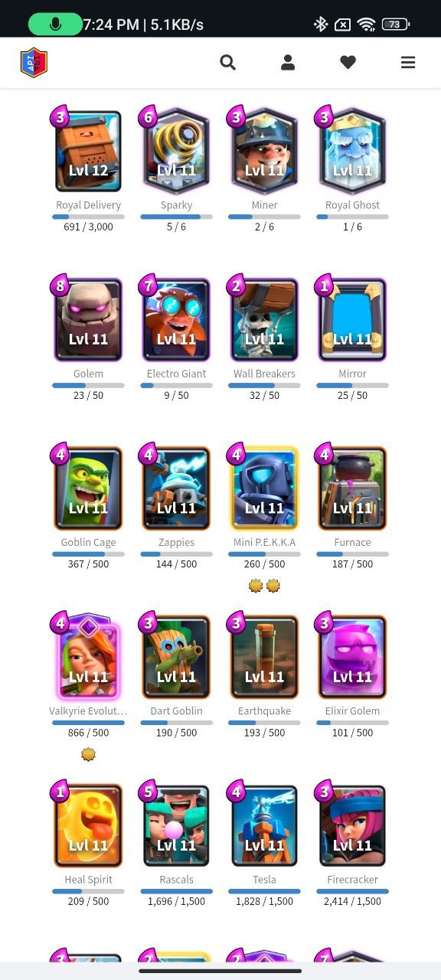Screen dimensions: 441x980
Task: Tap the RoyaleAPI shield logo
Action: (x=34, y=63)
